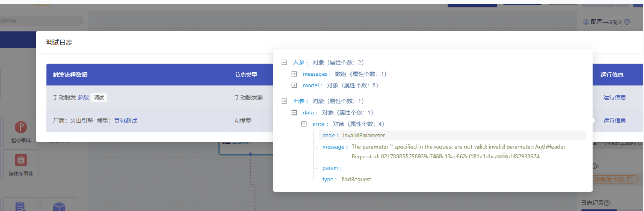644x211 pixels.
Task: Click the 调试日志 dialog title
Action: (59, 43)
